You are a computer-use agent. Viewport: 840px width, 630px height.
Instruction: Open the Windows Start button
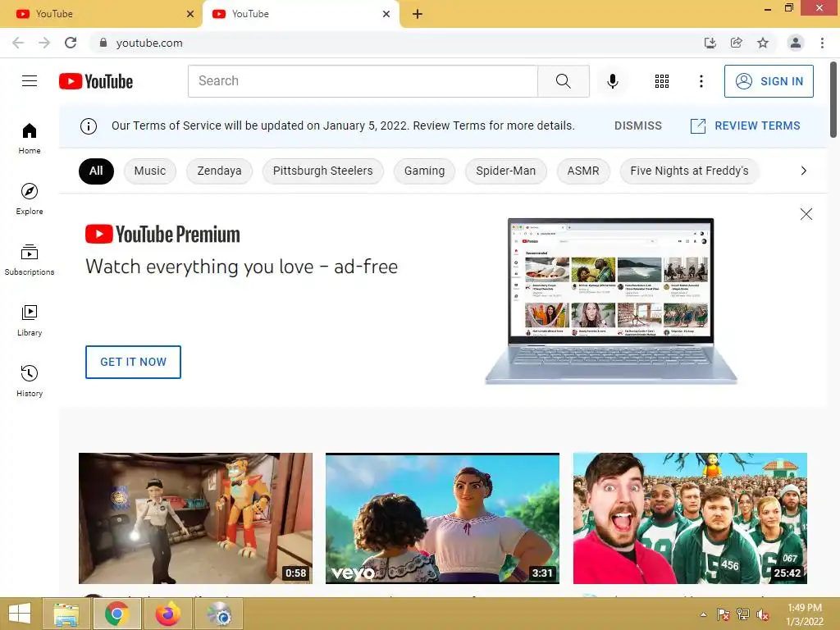(x=20, y=614)
